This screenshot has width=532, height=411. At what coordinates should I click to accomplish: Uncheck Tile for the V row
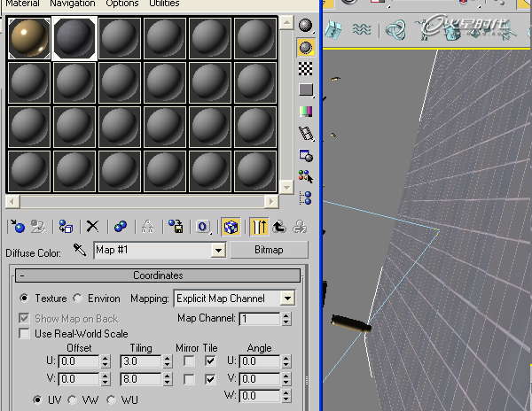210,379
